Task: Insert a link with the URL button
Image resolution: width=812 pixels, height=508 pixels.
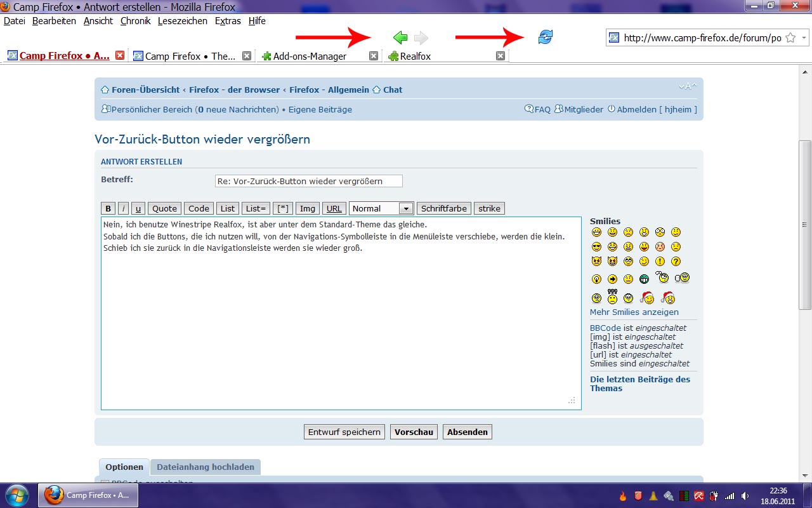Action: [334, 208]
